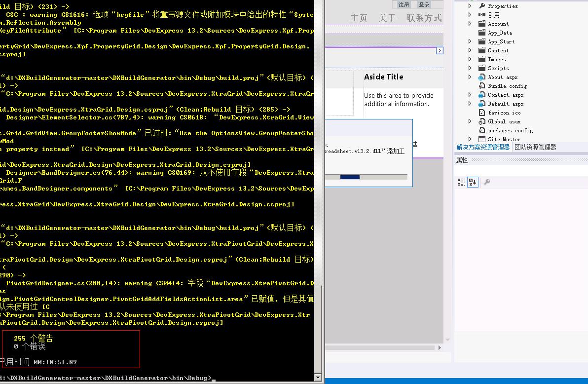The width and height of the screenshot is (588, 384).
Task: Click designer horizontal scrollbar right arrow
Action: [440, 347]
